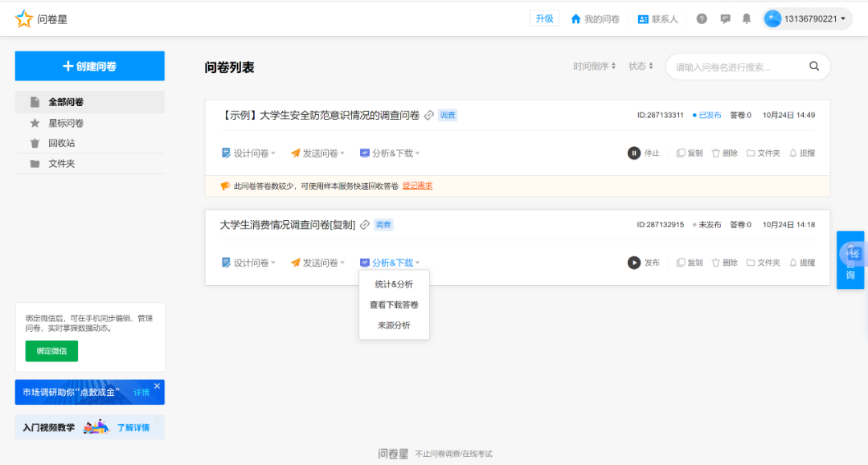Open the 时间倒序 sort dropdown
Viewport: 868px width, 465px height.
pyautogui.click(x=595, y=66)
